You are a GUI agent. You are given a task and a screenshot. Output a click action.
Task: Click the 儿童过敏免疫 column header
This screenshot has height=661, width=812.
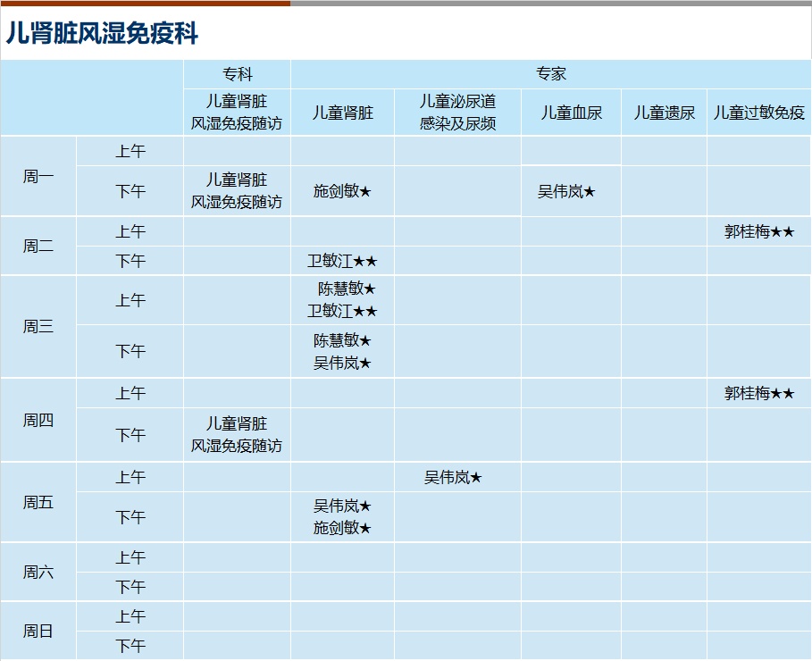758,113
